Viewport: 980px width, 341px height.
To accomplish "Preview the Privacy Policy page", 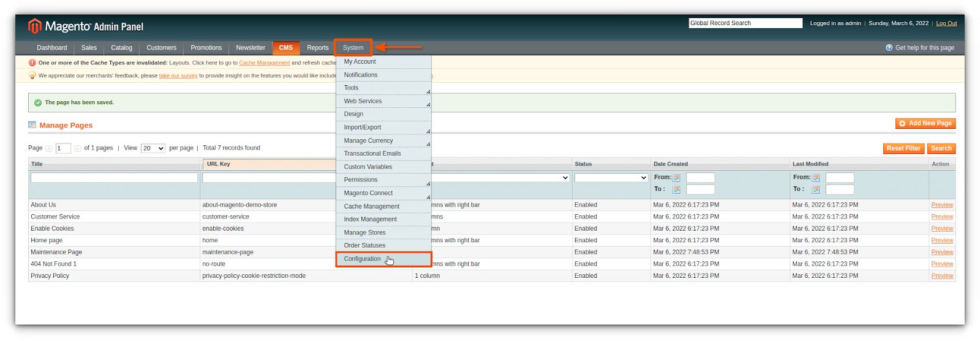I will point(942,276).
